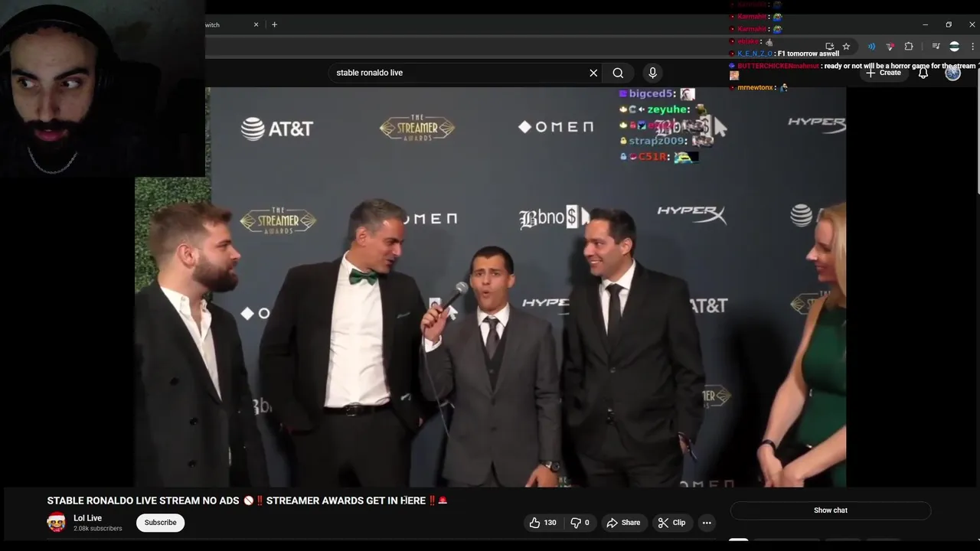Image resolution: width=980 pixels, height=551 pixels.
Task: Open the Lol Live channel name link
Action: 87,518
